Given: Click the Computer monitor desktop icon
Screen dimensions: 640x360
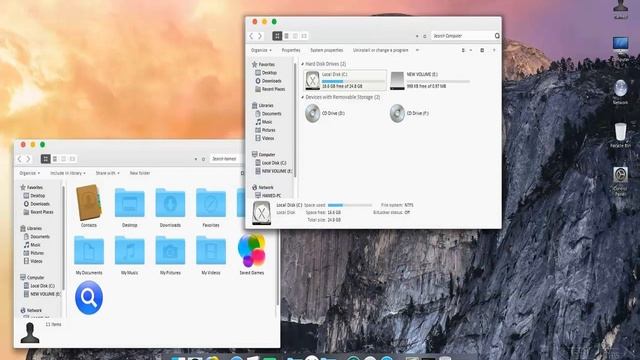Looking at the screenshot, I should [621, 45].
